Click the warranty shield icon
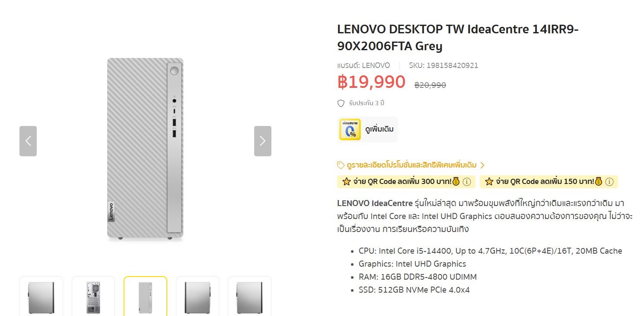This screenshot has width=644, height=316. 341,103
